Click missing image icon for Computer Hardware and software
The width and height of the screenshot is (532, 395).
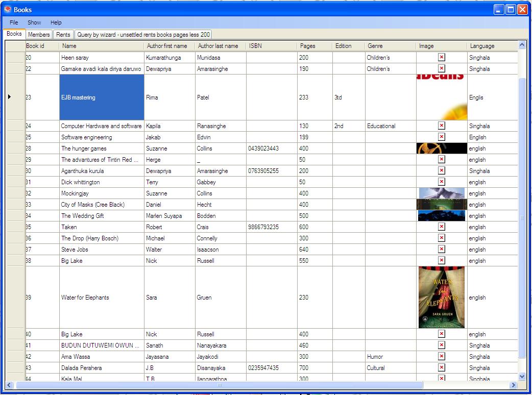point(442,126)
